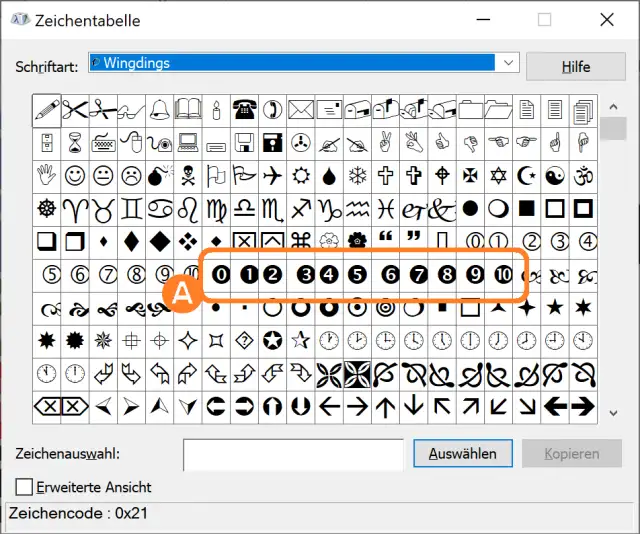
Task: Click the scrollbar down arrow
Action: tap(613, 413)
